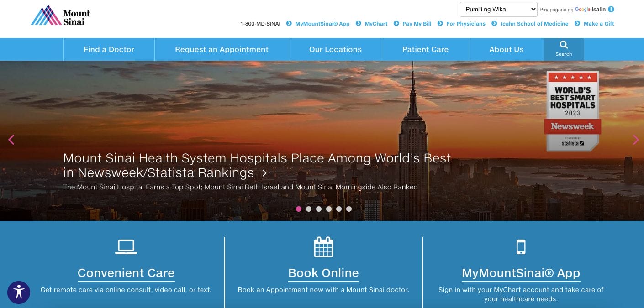Open the Book Online heading link
The width and height of the screenshot is (644, 308).
tap(323, 273)
